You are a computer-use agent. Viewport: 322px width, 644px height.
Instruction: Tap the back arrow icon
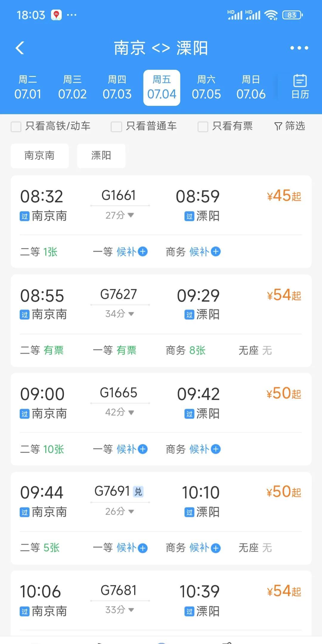(20, 48)
